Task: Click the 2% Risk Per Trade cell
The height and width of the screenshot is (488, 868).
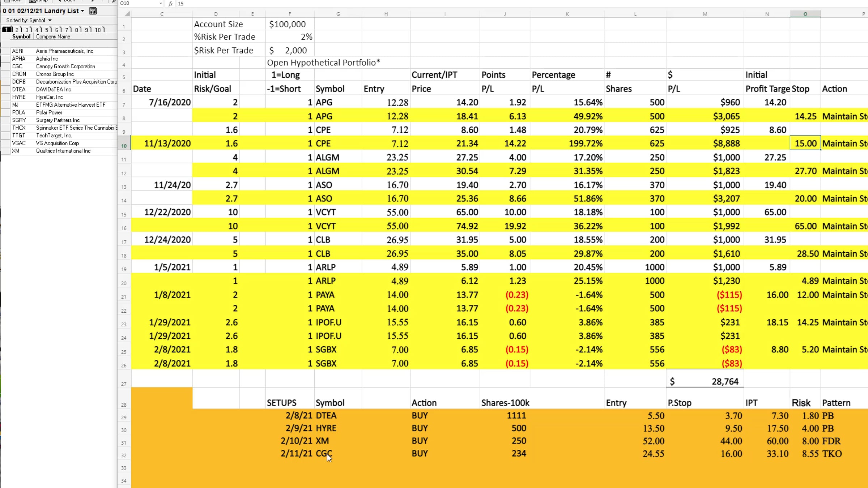Action: (x=290, y=37)
